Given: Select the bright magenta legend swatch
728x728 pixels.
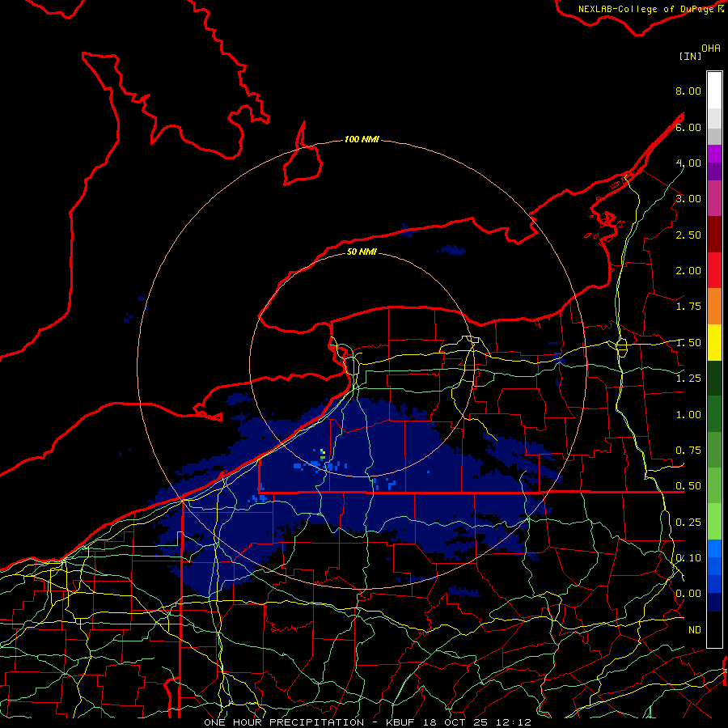Looking at the screenshot, I should click(714, 154).
